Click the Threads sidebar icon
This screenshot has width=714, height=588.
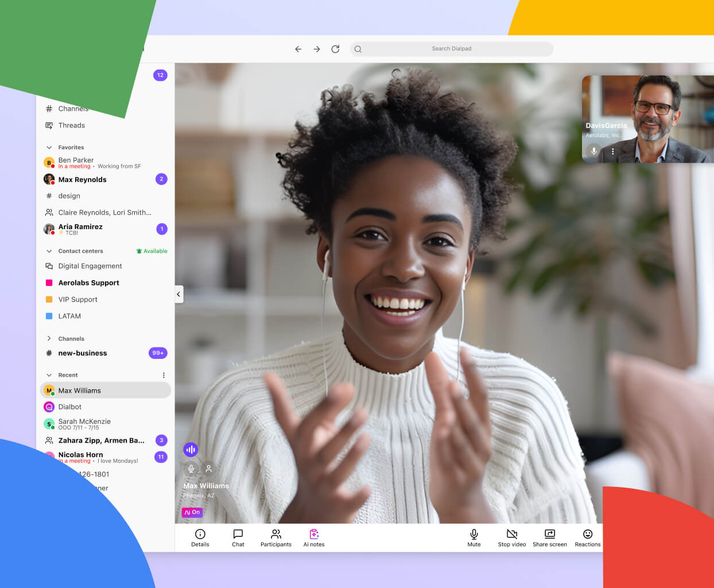tap(49, 125)
